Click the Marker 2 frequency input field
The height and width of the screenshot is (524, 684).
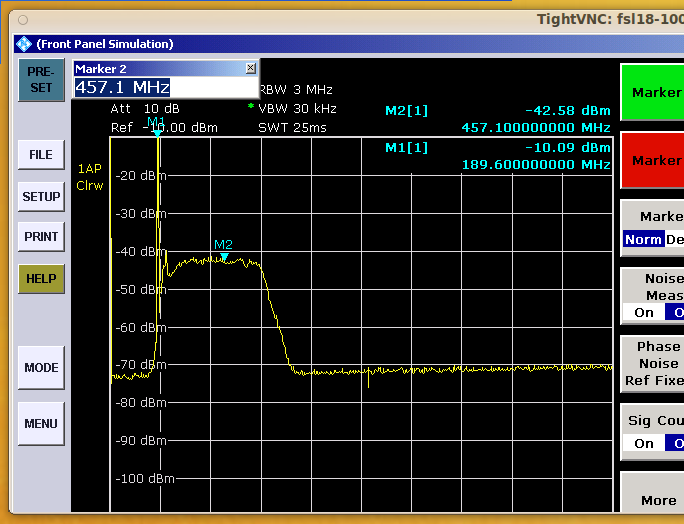(165, 88)
